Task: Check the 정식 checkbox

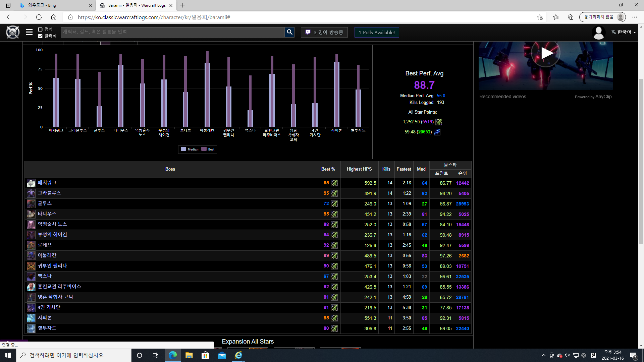Action: click(x=40, y=29)
